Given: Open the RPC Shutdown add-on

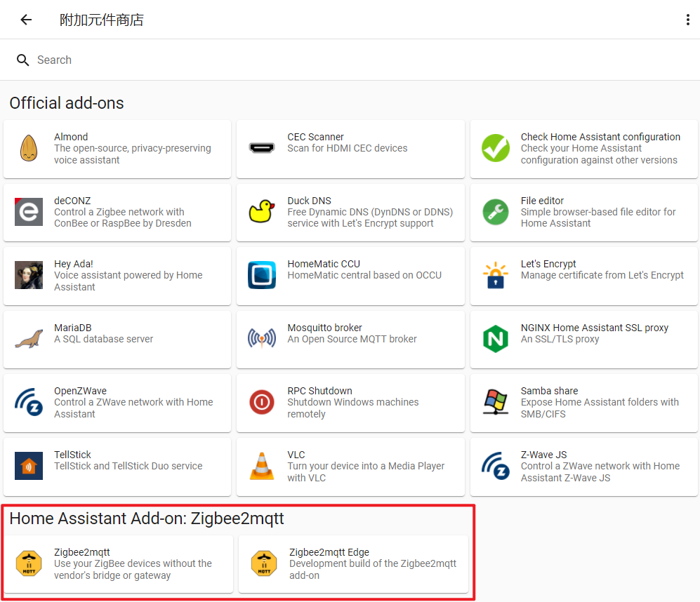Looking at the screenshot, I should (350, 403).
